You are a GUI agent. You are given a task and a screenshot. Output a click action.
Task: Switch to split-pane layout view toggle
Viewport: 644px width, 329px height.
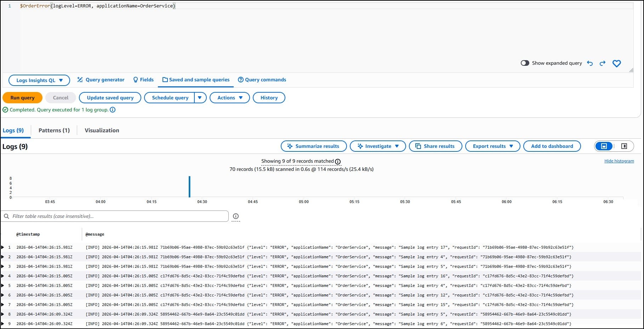[x=624, y=146]
